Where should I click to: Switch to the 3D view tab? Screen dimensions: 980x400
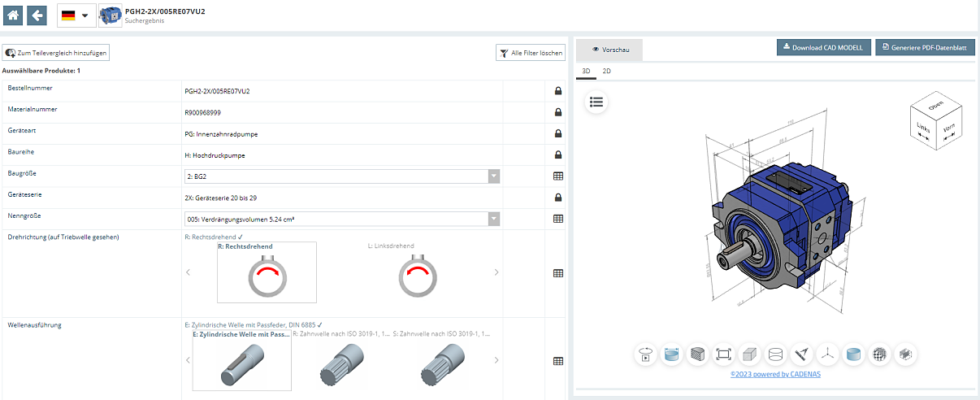[x=587, y=71]
